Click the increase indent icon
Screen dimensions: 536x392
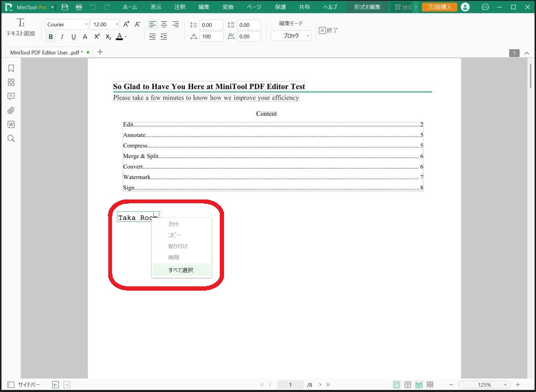152,36
